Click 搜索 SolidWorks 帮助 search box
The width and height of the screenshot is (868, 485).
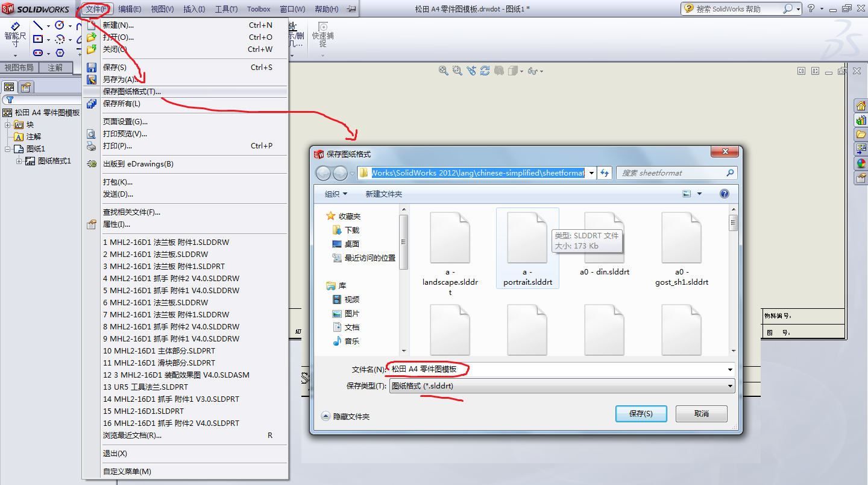741,9
